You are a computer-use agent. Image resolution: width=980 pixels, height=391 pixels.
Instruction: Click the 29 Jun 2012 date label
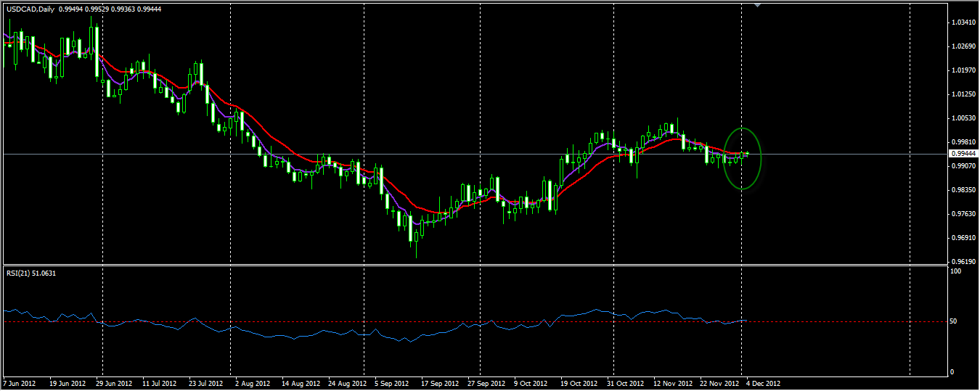(114, 383)
